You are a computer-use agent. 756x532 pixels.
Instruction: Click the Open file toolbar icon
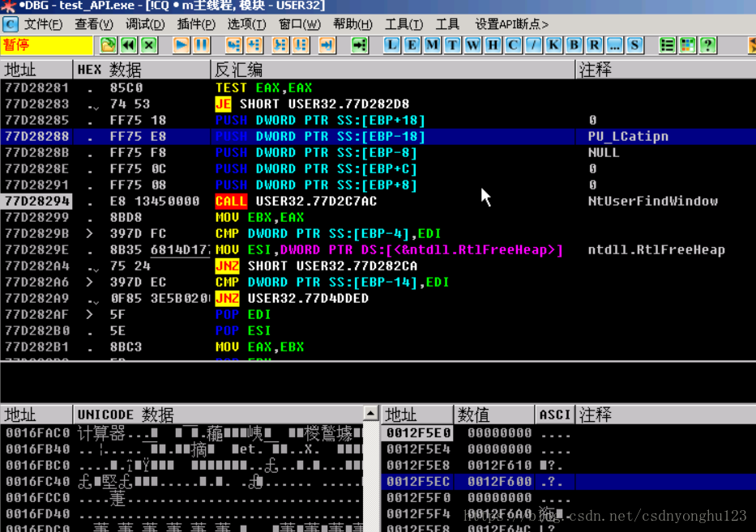(x=108, y=45)
